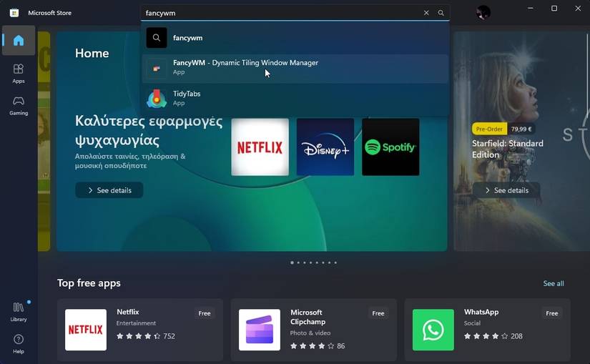The height and width of the screenshot is (364, 590).
Task: Click Free button on Netflix card
Action: click(205, 313)
